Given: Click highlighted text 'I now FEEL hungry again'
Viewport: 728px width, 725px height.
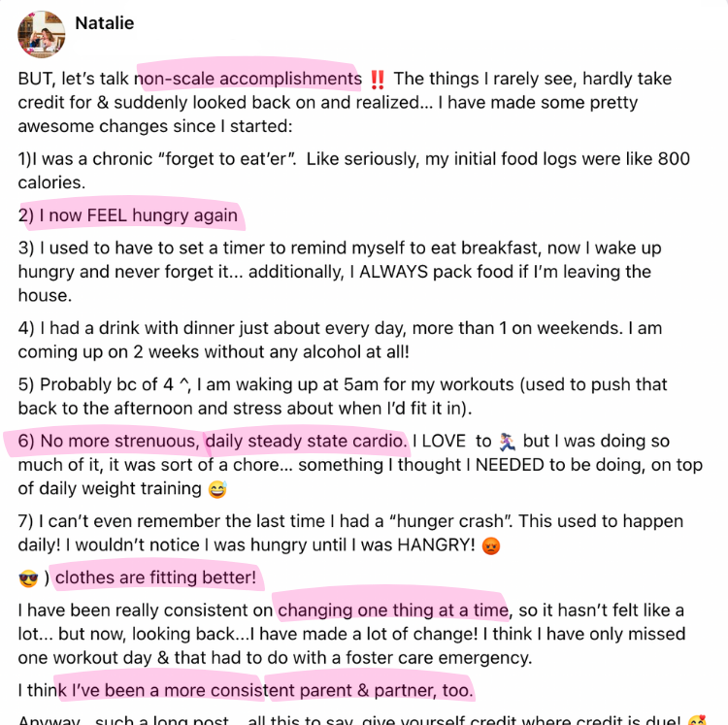Looking at the screenshot, I should point(139,215).
